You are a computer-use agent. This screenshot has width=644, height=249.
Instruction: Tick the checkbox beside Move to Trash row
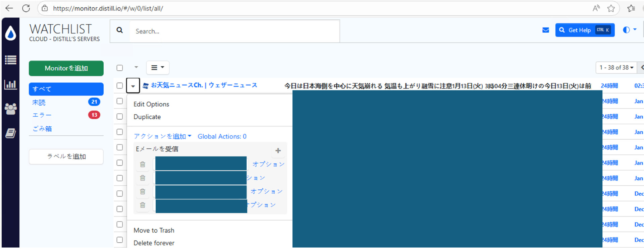120,225
